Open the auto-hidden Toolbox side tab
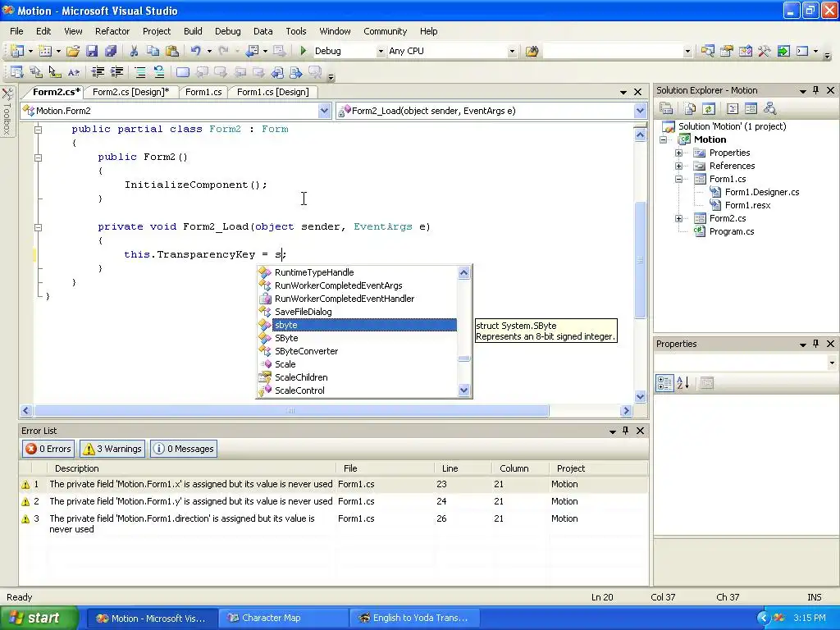 pyautogui.click(x=7, y=112)
